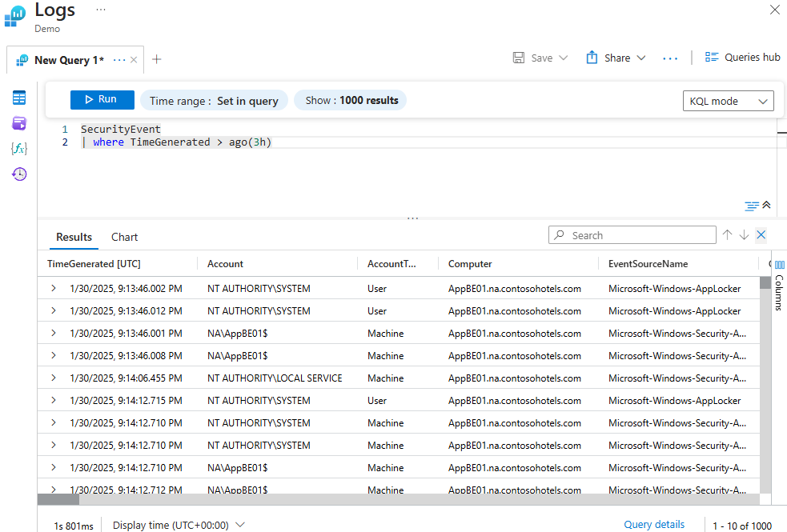This screenshot has height=532, width=787.
Task: Click NT AUTHORITY\LOCAL SERVICE account cell
Action: pyautogui.click(x=275, y=378)
